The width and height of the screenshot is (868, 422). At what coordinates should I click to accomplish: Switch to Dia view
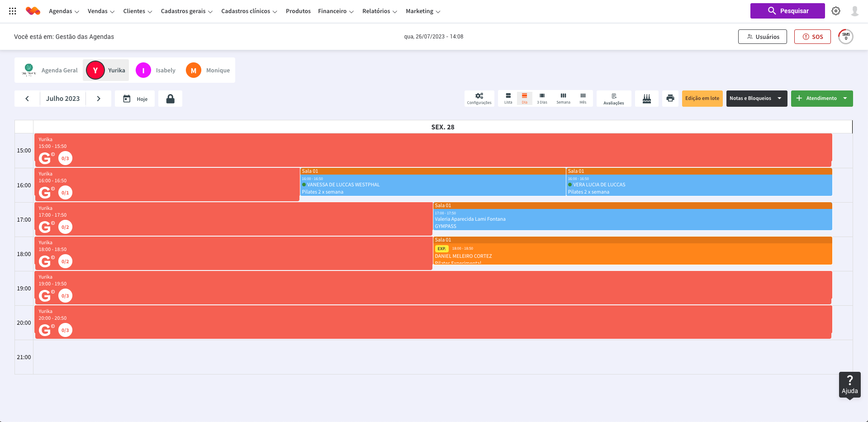pyautogui.click(x=524, y=99)
